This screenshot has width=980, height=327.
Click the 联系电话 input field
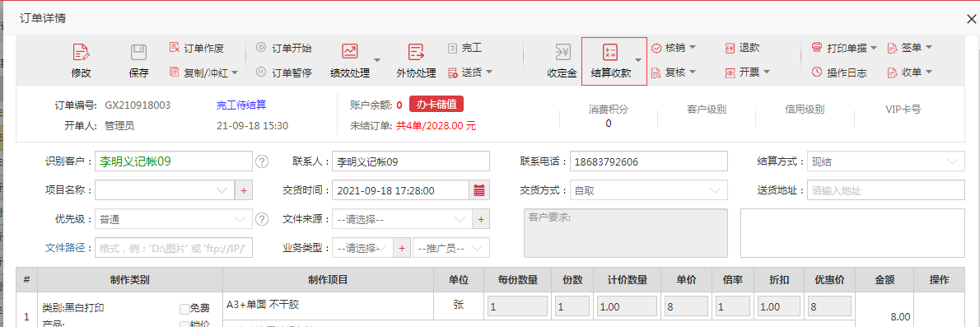(649, 161)
